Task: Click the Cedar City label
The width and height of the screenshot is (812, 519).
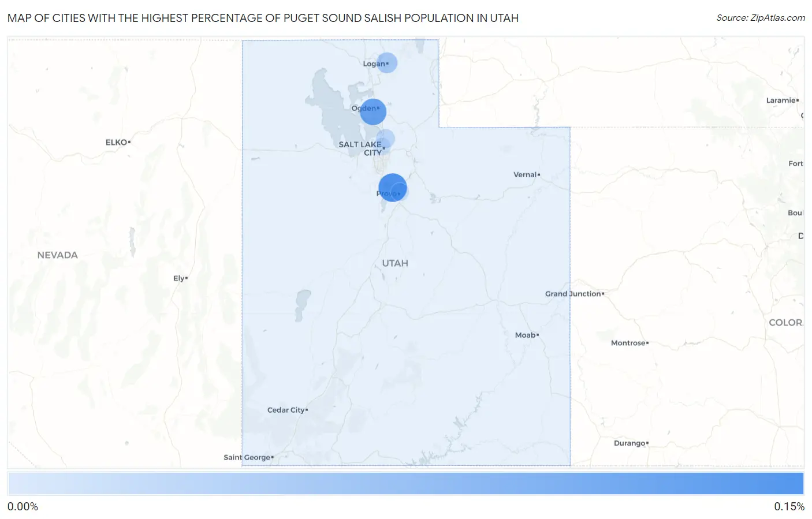Action: [x=286, y=410]
